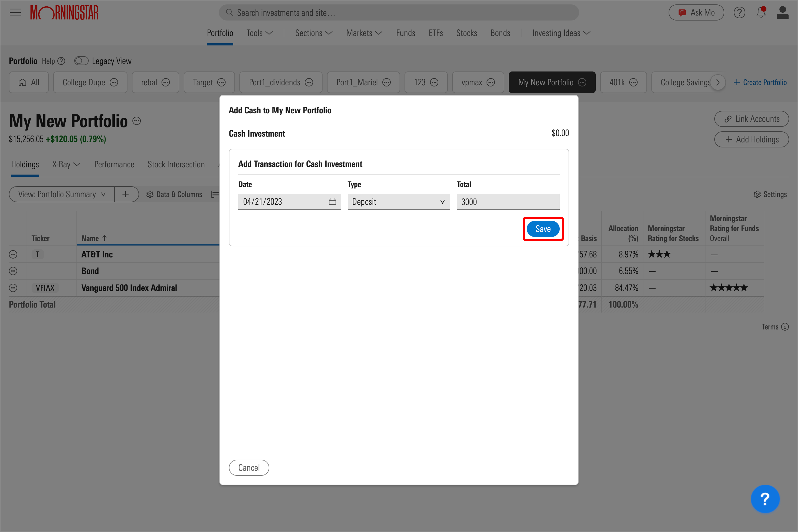Click the options icon on College Dupe tab
The image size is (798, 532).
click(114, 83)
